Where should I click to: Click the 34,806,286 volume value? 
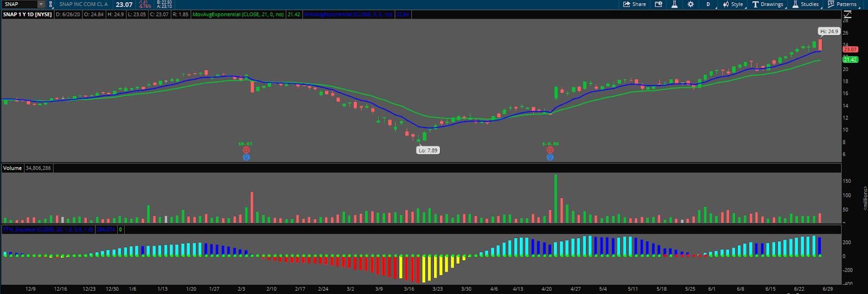click(x=38, y=168)
